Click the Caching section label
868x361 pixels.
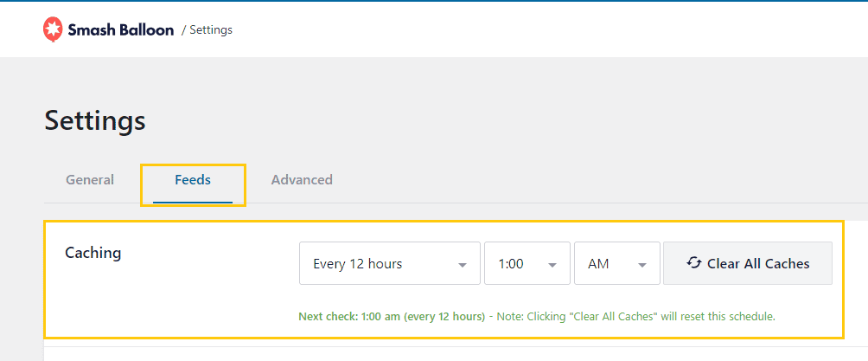(x=93, y=253)
